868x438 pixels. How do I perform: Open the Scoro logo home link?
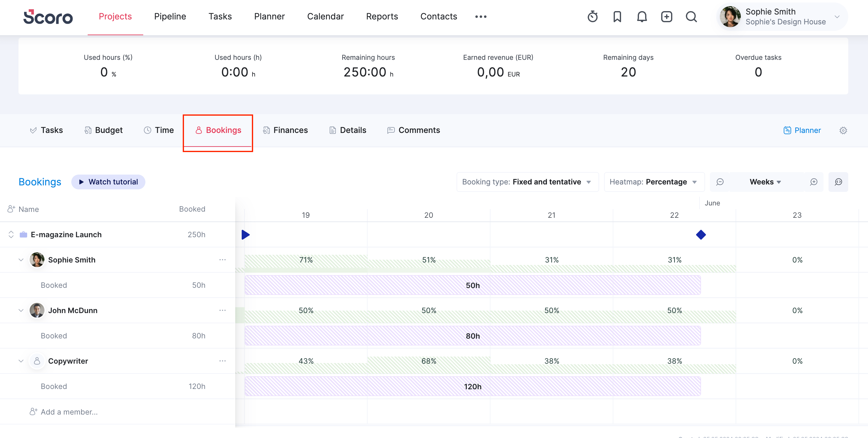tap(48, 17)
